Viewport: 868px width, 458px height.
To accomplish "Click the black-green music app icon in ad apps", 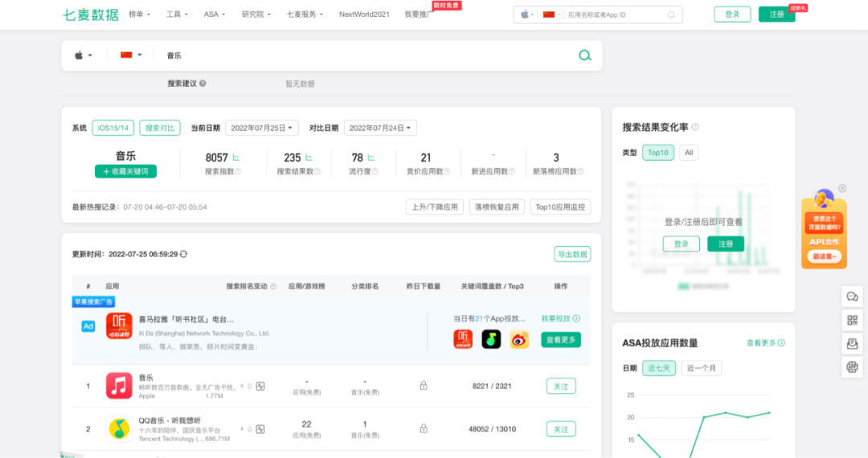I will (491, 339).
